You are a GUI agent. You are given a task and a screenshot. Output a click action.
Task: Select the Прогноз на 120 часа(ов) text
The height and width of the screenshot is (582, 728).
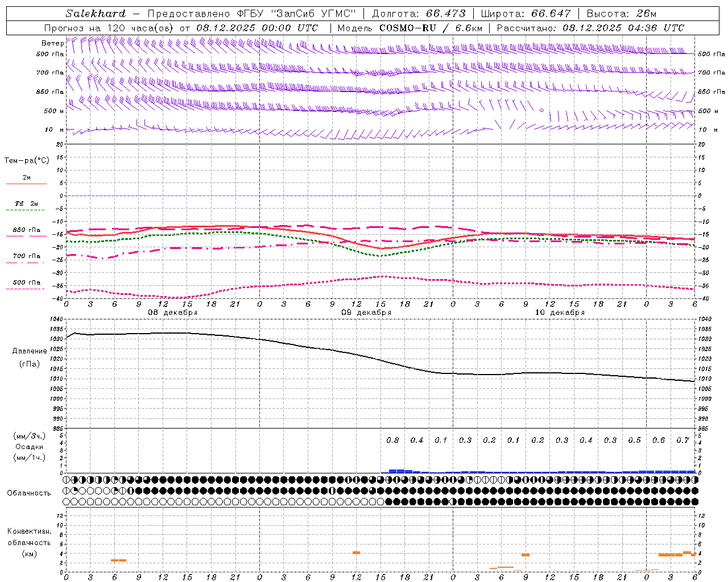[x=109, y=28]
